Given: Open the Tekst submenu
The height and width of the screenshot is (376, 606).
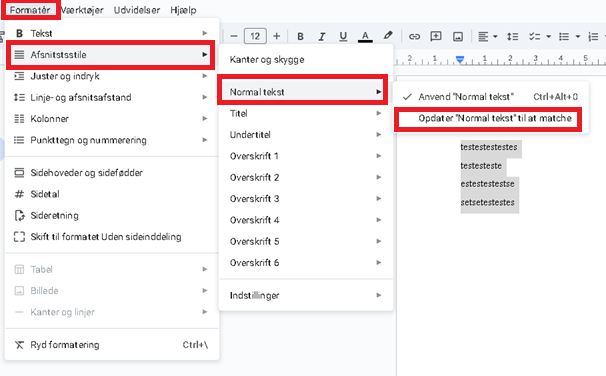Looking at the screenshot, I should (111, 33).
